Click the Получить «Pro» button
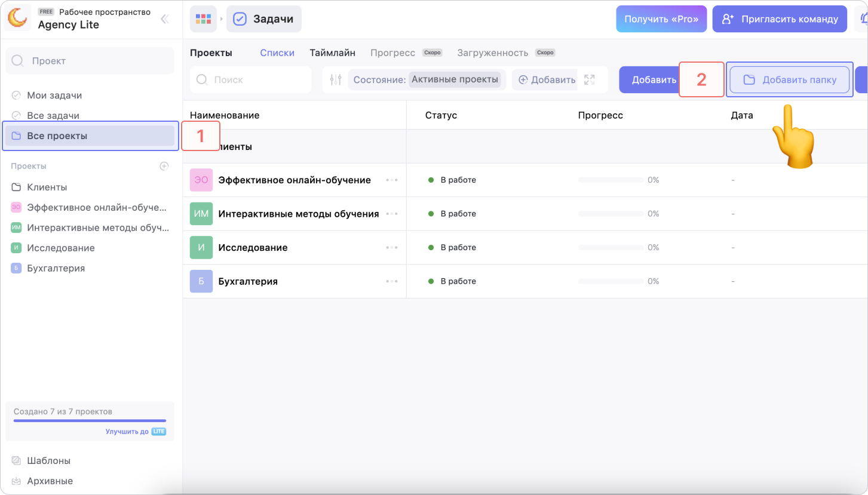 click(661, 19)
